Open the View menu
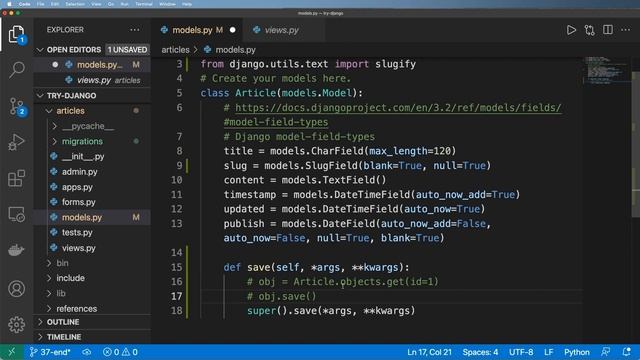Image resolution: width=640 pixels, height=360 pixels. [x=96, y=4]
